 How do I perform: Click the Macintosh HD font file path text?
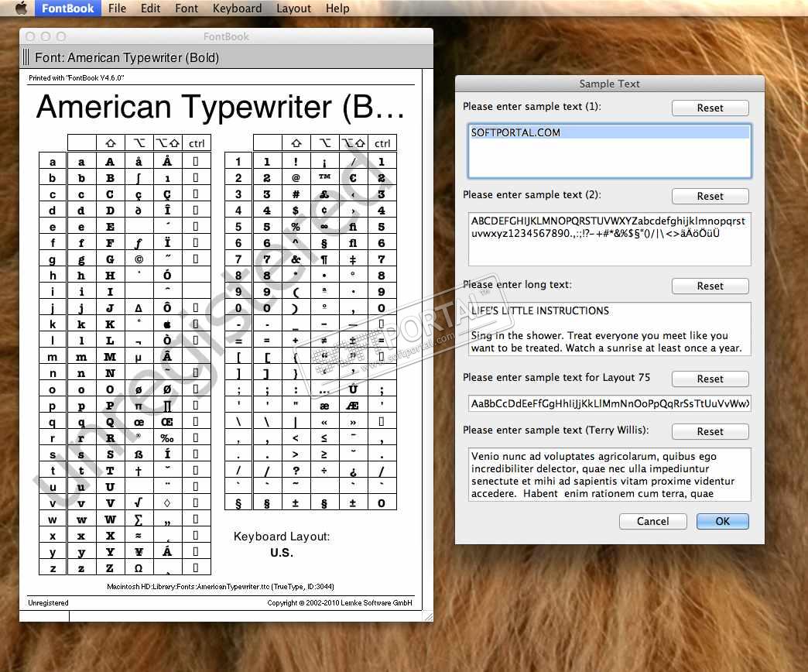[221, 587]
